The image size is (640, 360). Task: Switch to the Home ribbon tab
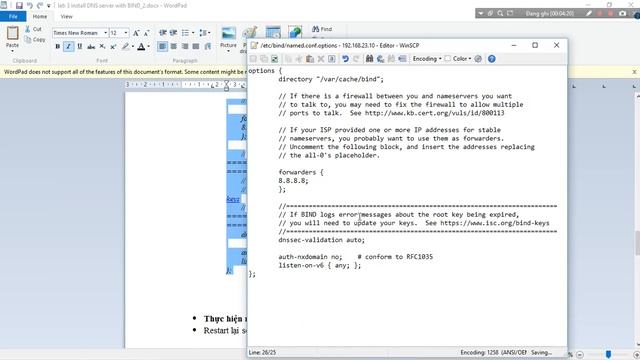[40, 16]
